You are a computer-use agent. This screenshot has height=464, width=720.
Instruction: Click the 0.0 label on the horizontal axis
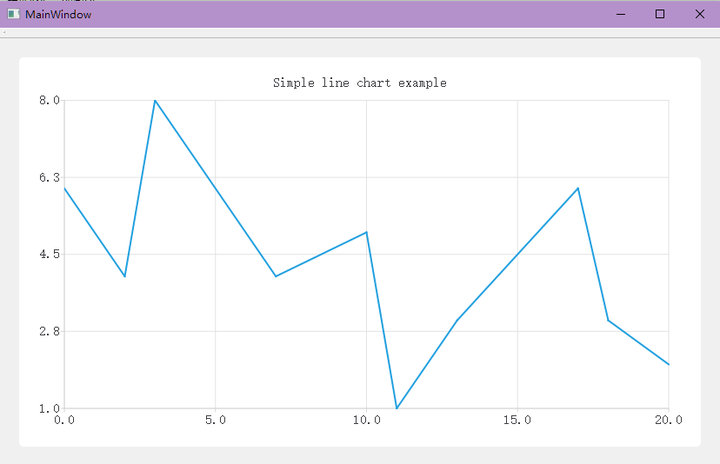pyautogui.click(x=64, y=421)
